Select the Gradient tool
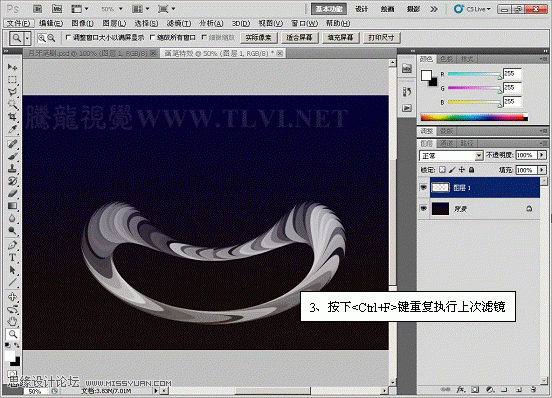The height and width of the screenshot is (398, 552). point(12,206)
